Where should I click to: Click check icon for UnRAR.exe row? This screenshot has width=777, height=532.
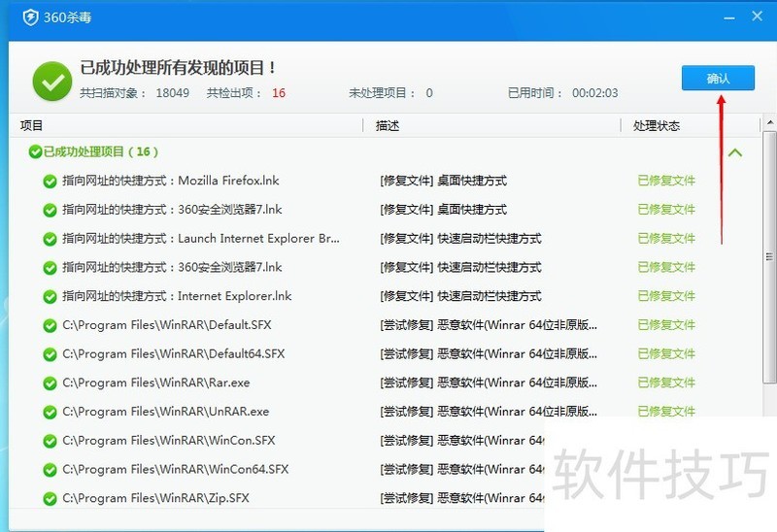pos(50,413)
